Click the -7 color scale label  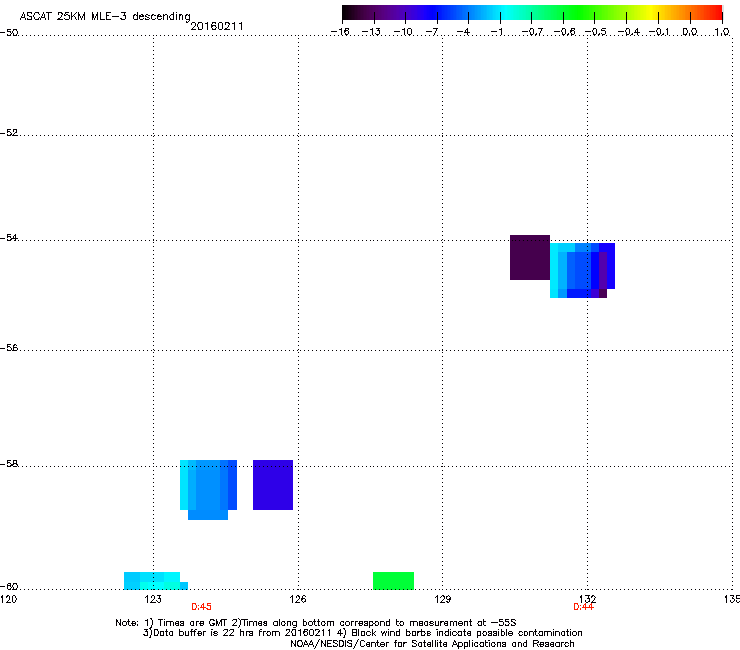pyautogui.click(x=431, y=32)
